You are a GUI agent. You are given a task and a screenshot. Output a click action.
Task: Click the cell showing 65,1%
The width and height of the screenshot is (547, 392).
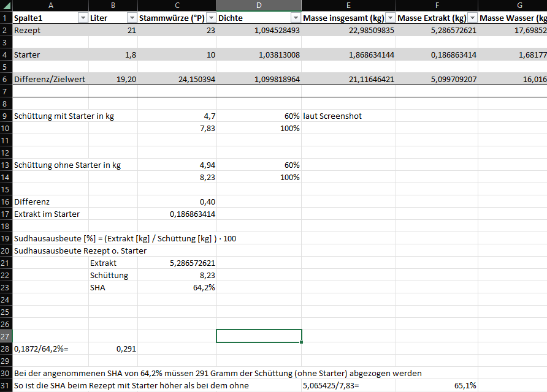[x=437, y=385]
